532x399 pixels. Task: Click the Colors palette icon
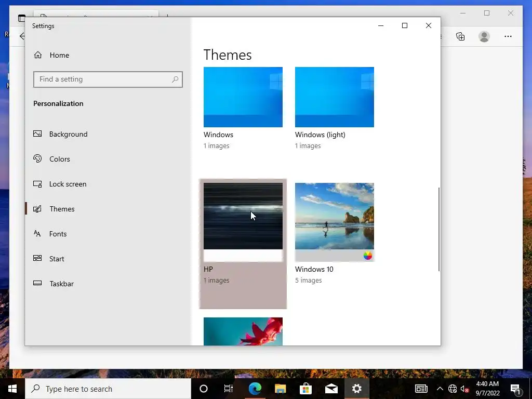[37, 158]
